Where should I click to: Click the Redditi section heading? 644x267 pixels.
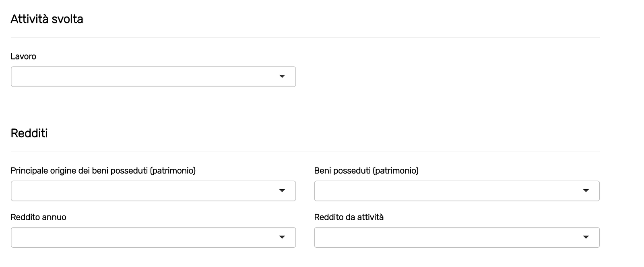29,133
